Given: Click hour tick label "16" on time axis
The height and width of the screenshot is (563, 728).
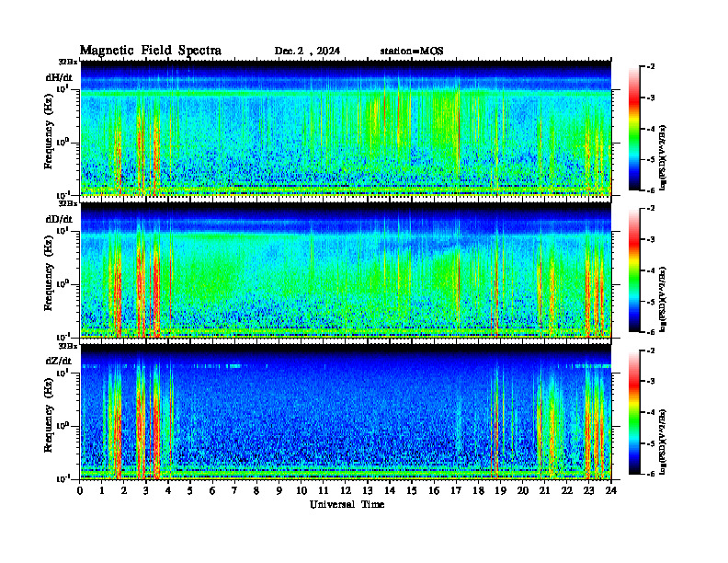Looking at the screenshot, I should tap(434, 490).
